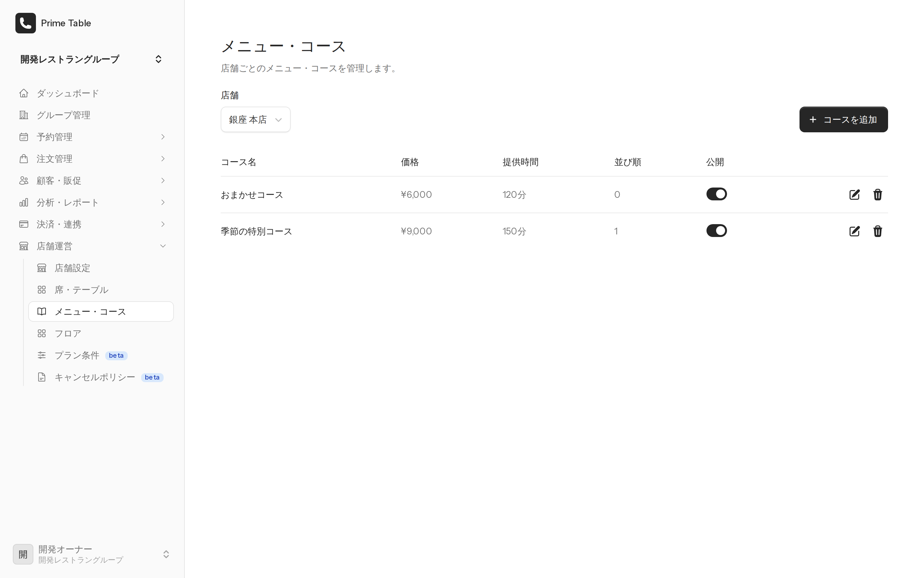Screen dimensions: 924x578
Task: Click the page heading メニュー・コース
Action: (x=283, y=46)
